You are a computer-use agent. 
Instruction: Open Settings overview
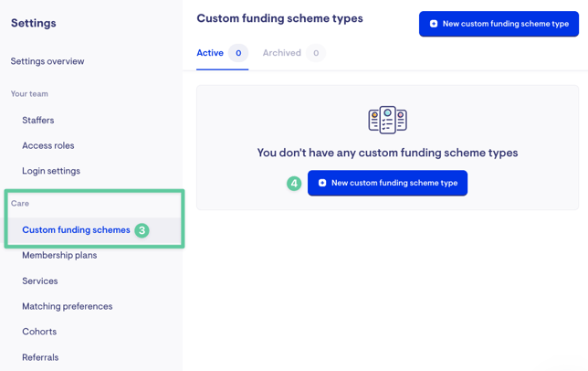coord(47,61)
